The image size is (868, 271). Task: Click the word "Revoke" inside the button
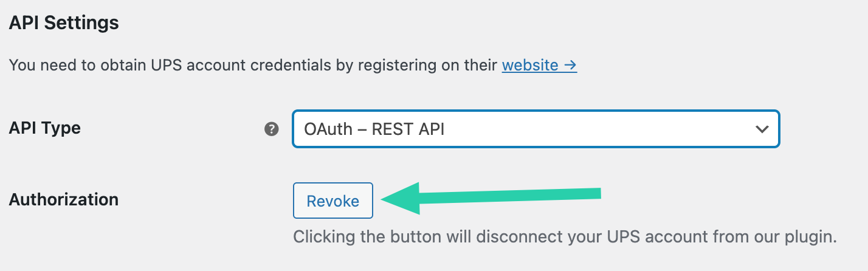coord(332,201)
